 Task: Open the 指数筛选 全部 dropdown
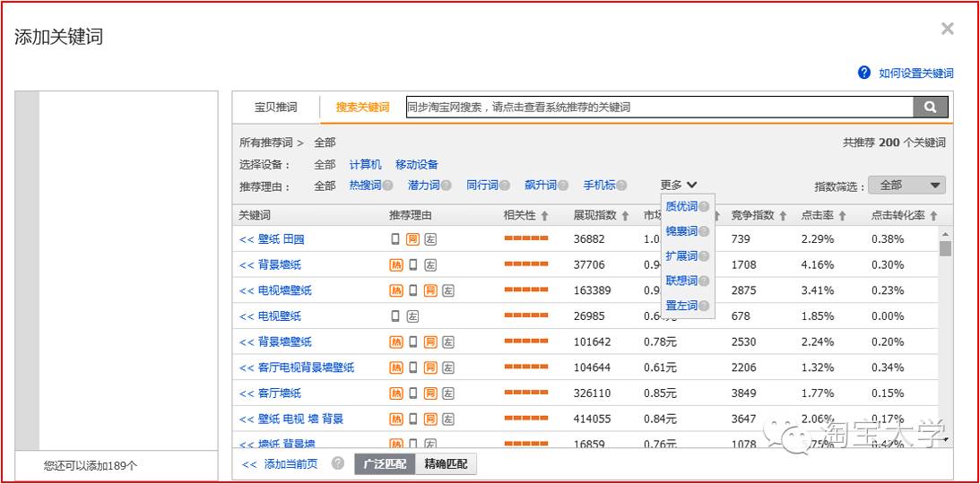(x=906, y=186)
